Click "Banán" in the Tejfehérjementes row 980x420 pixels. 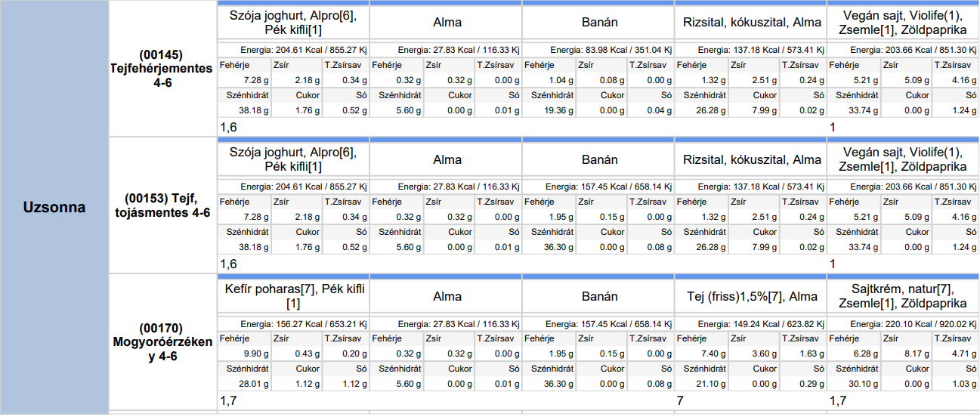coord(598,23)
